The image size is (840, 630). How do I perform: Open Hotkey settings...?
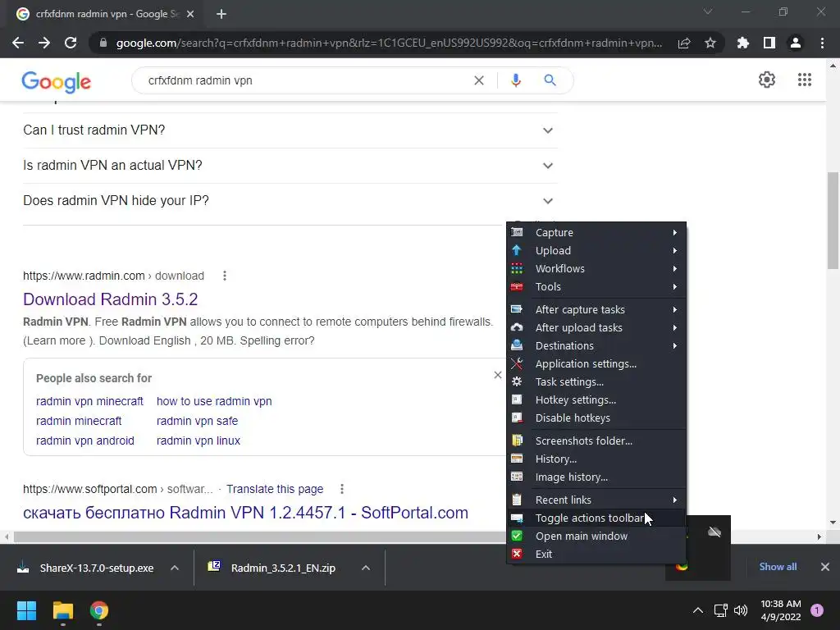pyautogui.click(x=596, y=400)
